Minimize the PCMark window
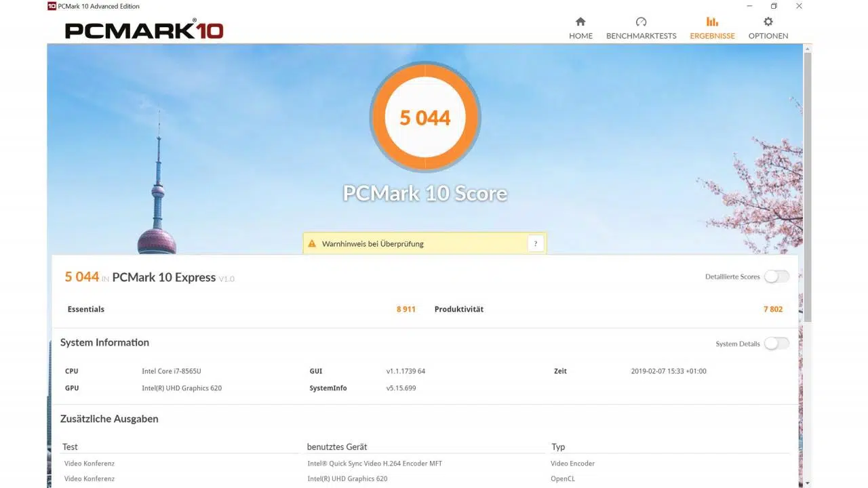This screenshot has width=868, height=488. coord(749,6)
